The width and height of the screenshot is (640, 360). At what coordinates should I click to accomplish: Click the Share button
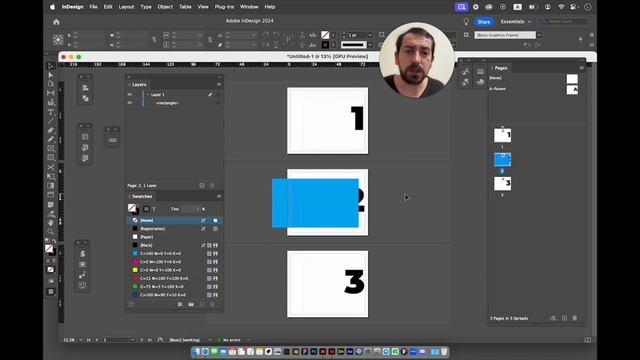tap(484, 22)
